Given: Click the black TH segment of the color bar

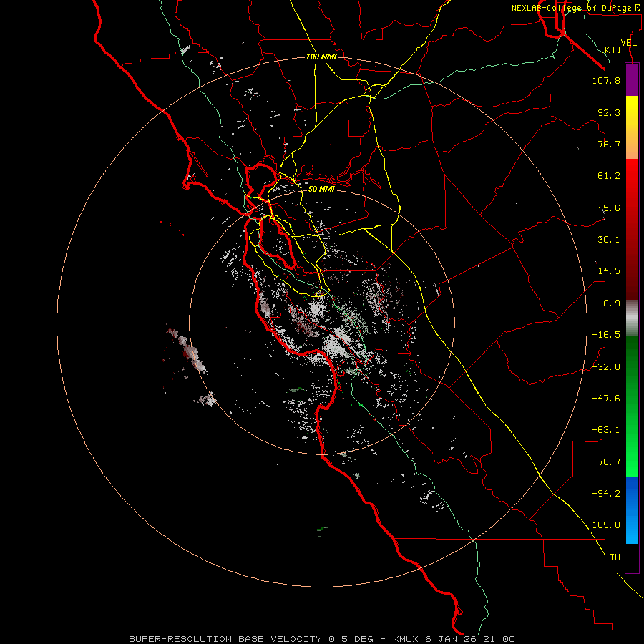Looking at the screenshot, I should [632, 557].
